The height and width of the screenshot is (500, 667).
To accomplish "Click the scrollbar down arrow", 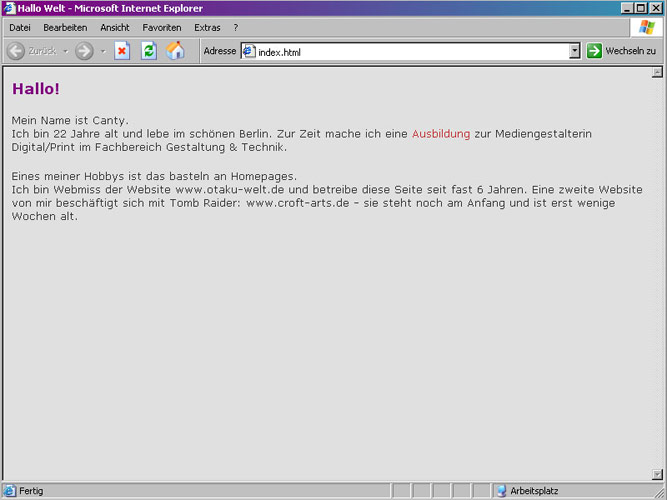I will click(657, 474).
